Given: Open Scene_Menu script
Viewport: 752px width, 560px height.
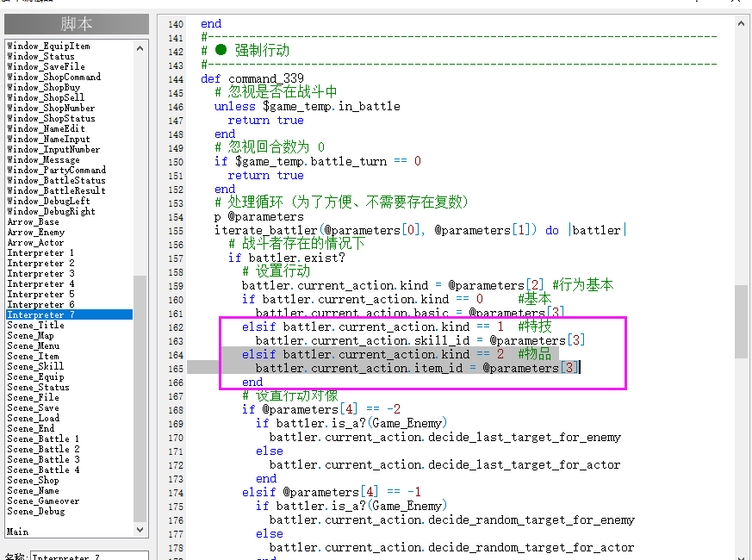Looking at the screenshot, I should pos(33,346).
